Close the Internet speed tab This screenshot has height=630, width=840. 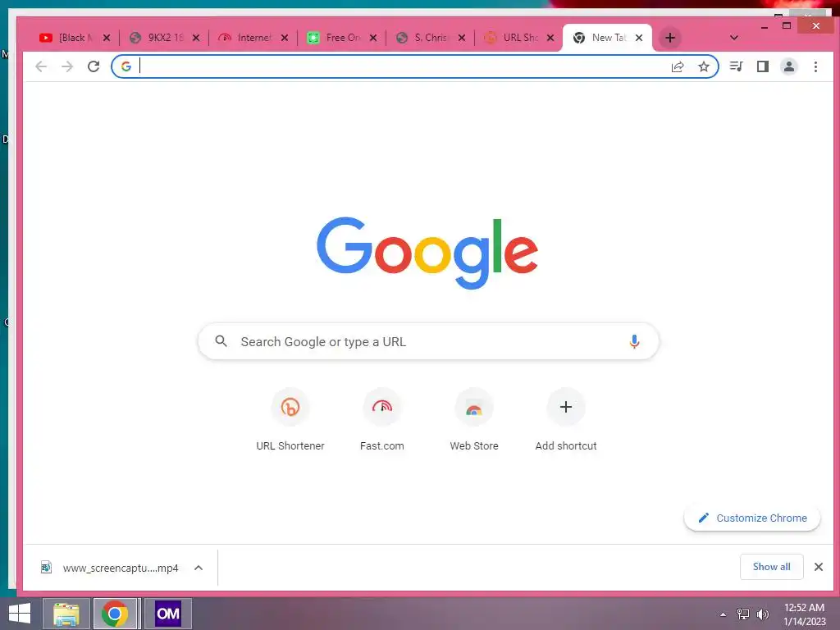(285, 38)
